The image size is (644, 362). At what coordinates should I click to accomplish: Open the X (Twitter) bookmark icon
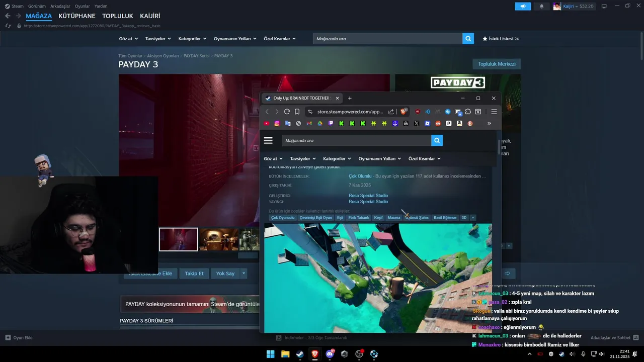[417, 123]
